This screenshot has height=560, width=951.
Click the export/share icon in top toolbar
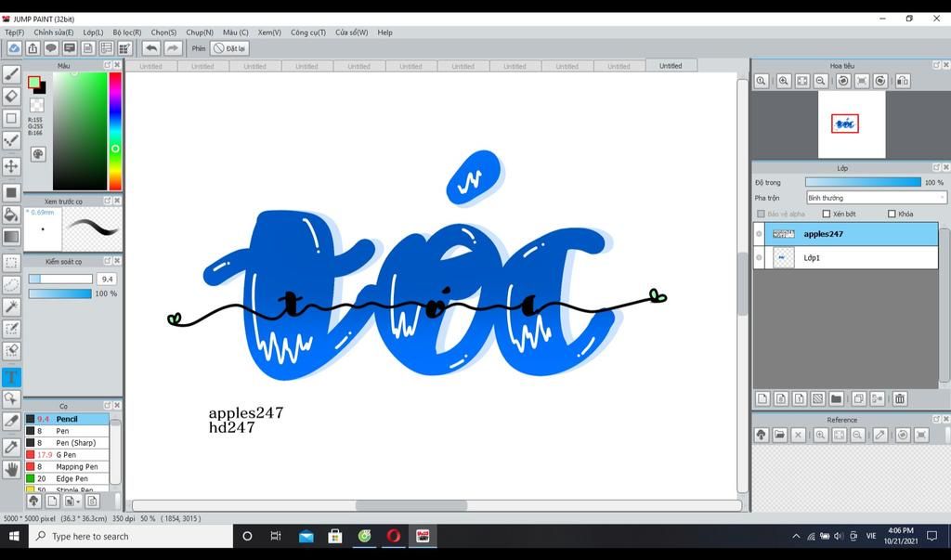coord(33,48)
